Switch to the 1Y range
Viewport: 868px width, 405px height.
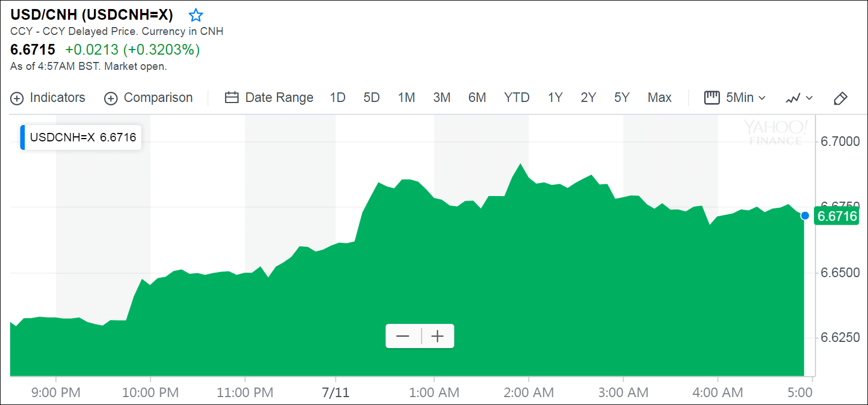tap(555, 97)
